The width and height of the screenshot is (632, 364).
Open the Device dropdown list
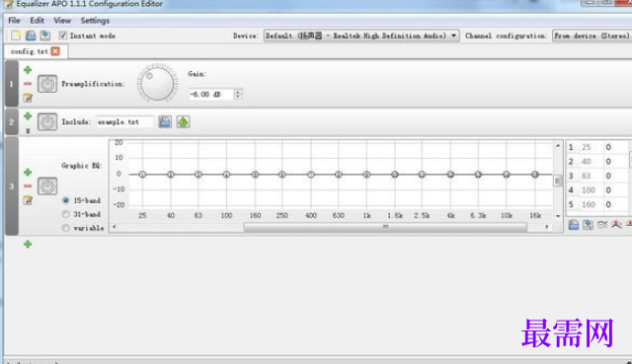(361, 36)
